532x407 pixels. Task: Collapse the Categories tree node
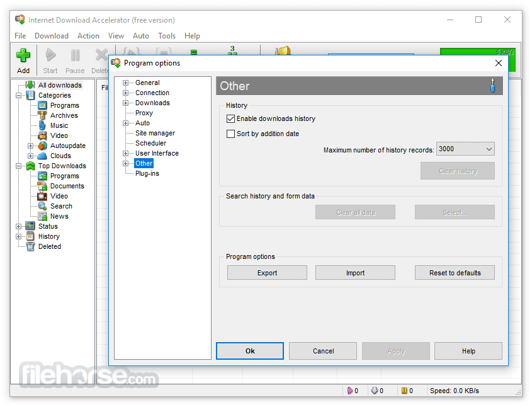pyautogui.click(x=19, y=95)
